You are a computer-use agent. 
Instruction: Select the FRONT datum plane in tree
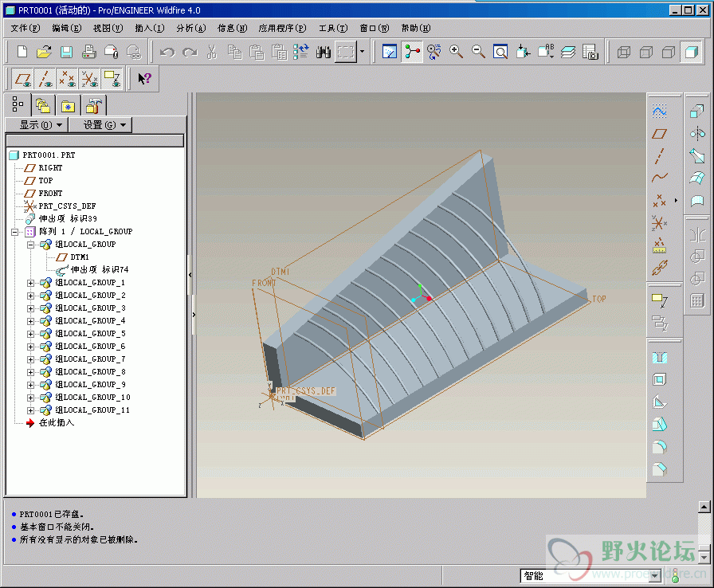point(50,194)
